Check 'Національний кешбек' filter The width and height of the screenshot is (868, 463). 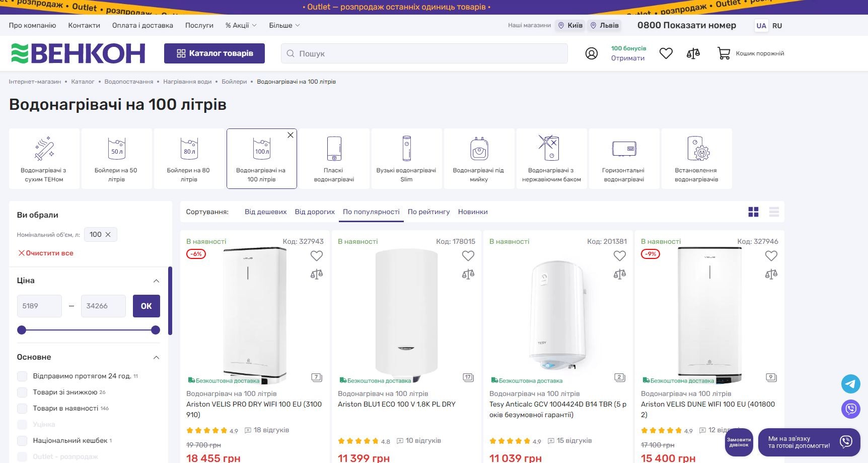point(22,441)
